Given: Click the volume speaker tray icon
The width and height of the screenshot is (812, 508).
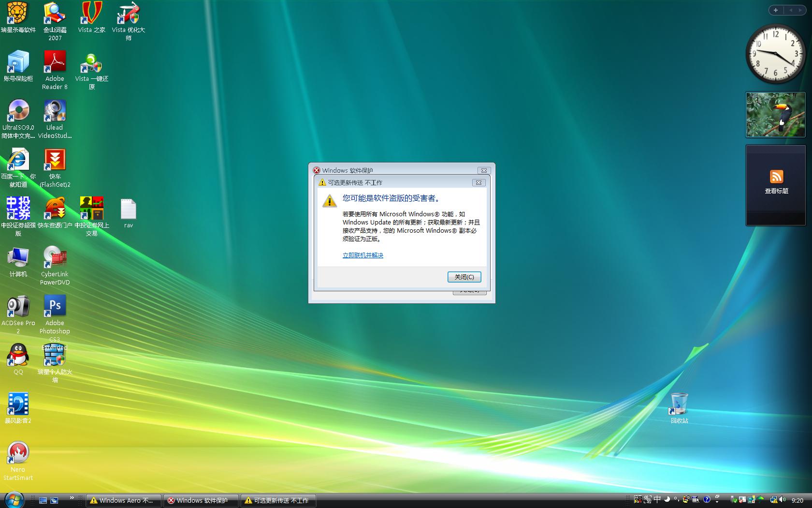Looking at the screenshot, I should click(x=783, y=500).
